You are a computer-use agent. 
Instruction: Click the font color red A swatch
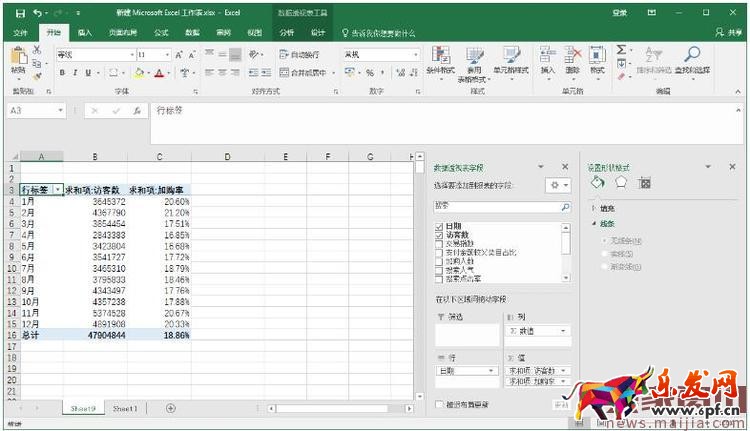click(158, 73)
